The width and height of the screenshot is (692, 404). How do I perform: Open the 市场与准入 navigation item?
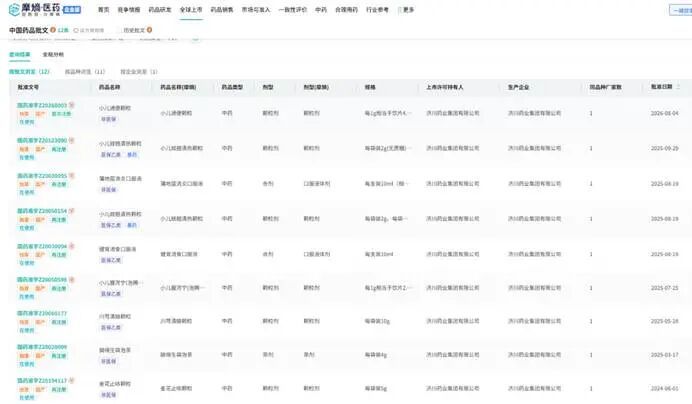[256, 10]
